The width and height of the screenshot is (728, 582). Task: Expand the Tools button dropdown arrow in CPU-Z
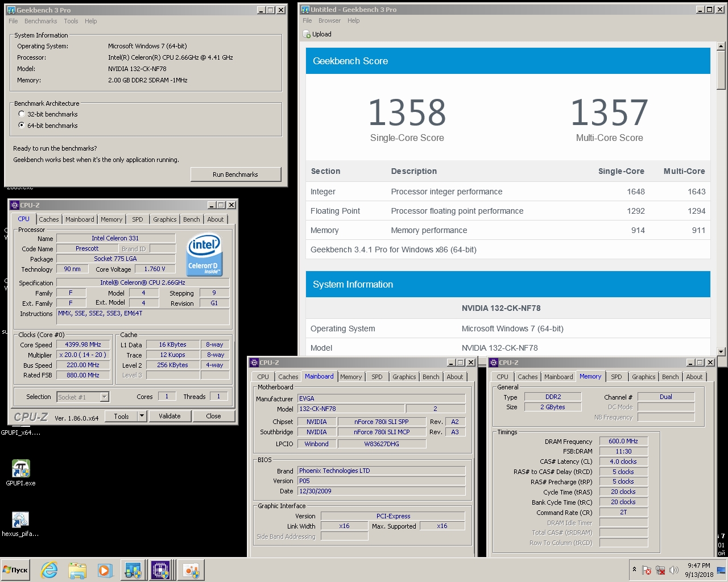142,416
